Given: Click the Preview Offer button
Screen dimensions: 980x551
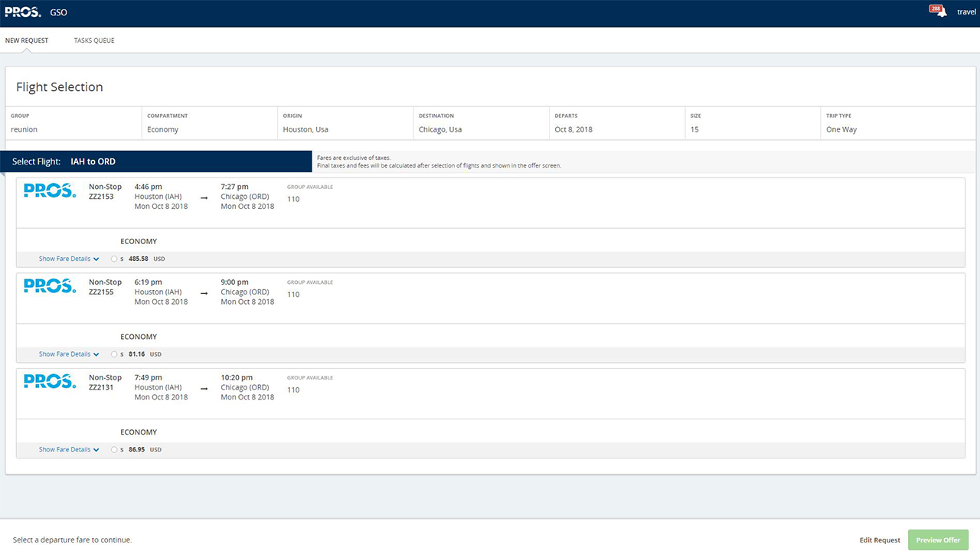Looking at the screenshot, I should coord(939,540).
